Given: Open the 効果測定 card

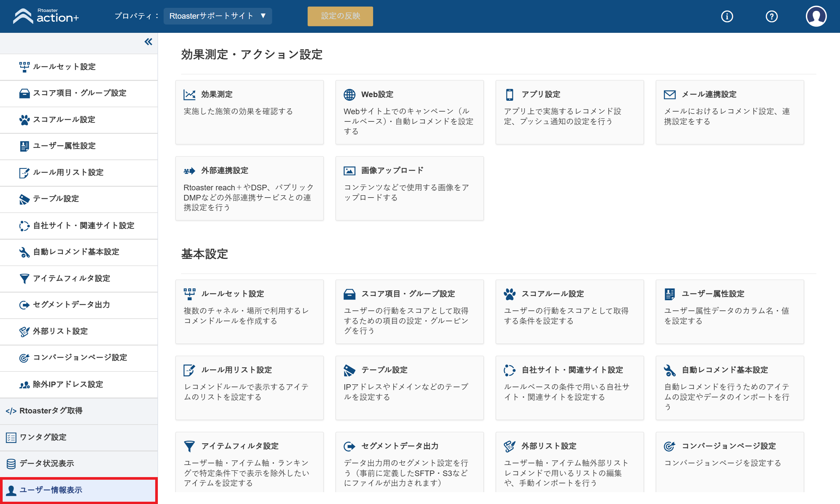Looking at the screenshot, I should pyautogui.click(x=250, y=112).
